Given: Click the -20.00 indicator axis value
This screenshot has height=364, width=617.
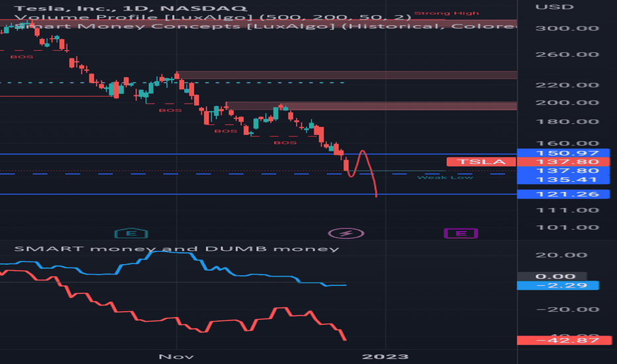Looking at the screenshot, I should (x=567, y=309).
